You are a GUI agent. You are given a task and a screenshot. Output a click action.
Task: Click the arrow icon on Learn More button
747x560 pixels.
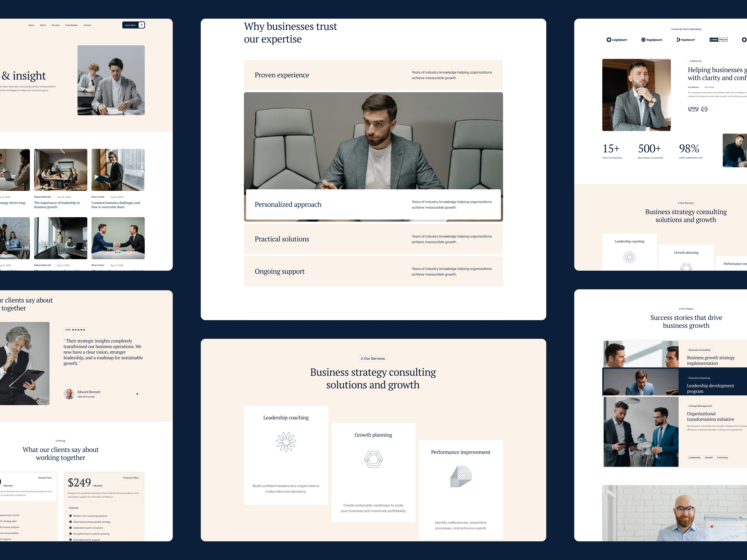point(141,25)
